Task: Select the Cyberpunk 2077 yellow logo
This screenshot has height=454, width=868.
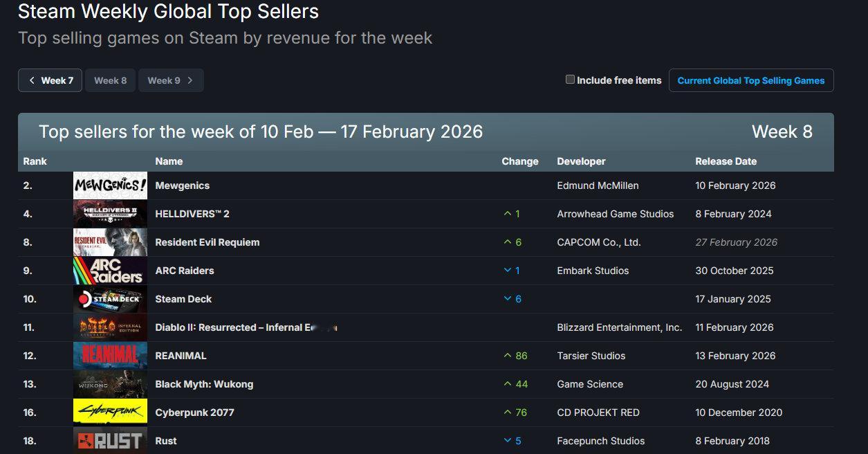Action: pyautogui.click(x=110, y=412)
